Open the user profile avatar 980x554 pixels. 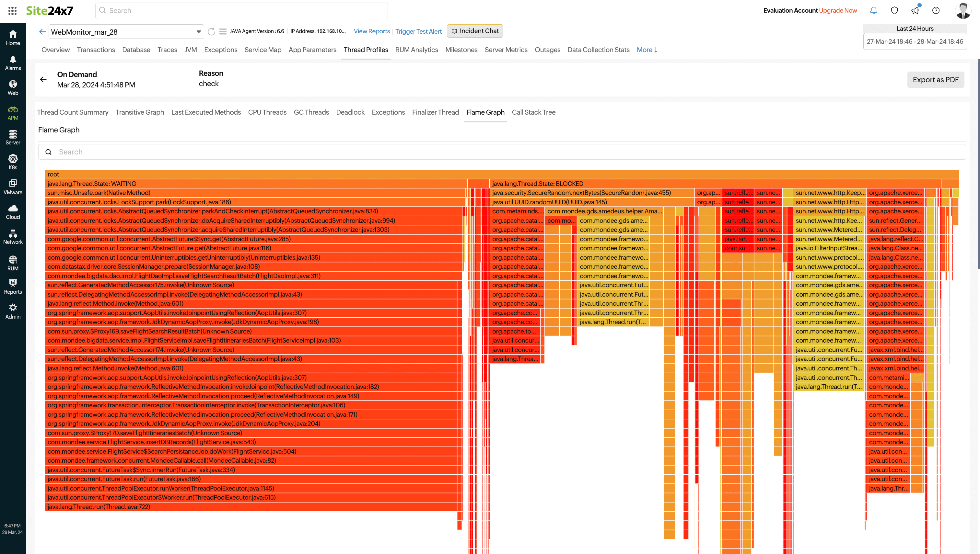coord(963,10)
